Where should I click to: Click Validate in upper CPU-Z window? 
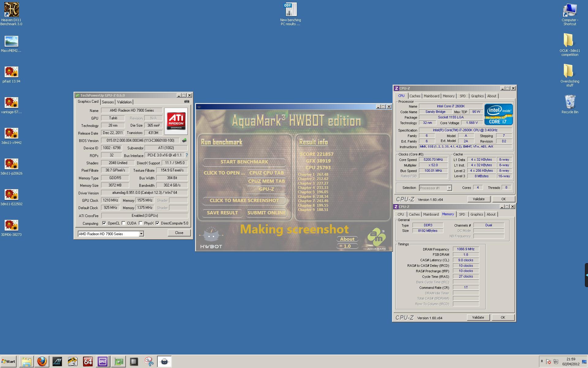coord(478,199)
